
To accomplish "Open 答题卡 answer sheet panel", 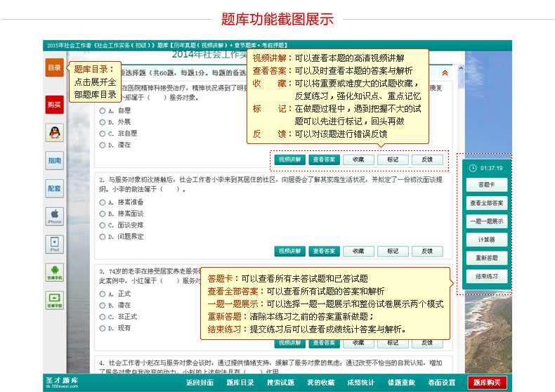I will point(486,185).
